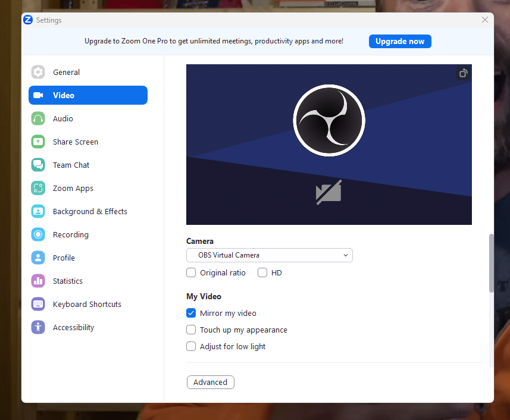The image size is (510, 420).
Task: Open Advanced video settings
Action: click(211, 383)
